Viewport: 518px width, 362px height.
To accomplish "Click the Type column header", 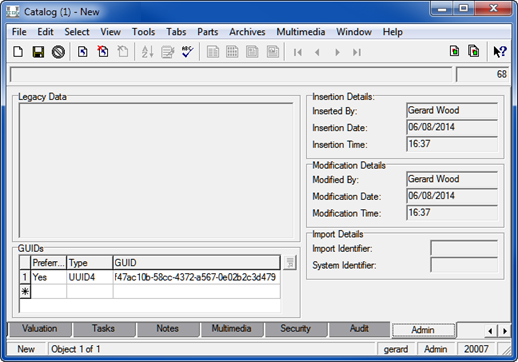I will tap(89, 263).
